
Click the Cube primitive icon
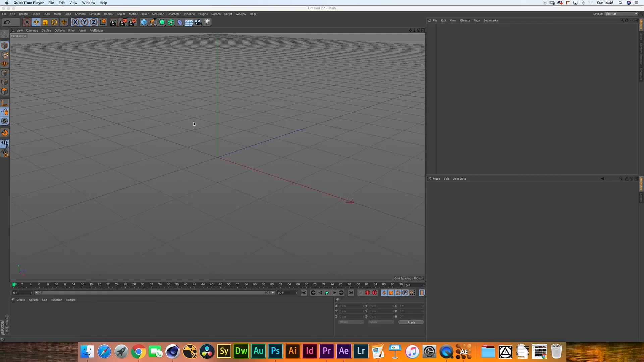coord(144,22)
